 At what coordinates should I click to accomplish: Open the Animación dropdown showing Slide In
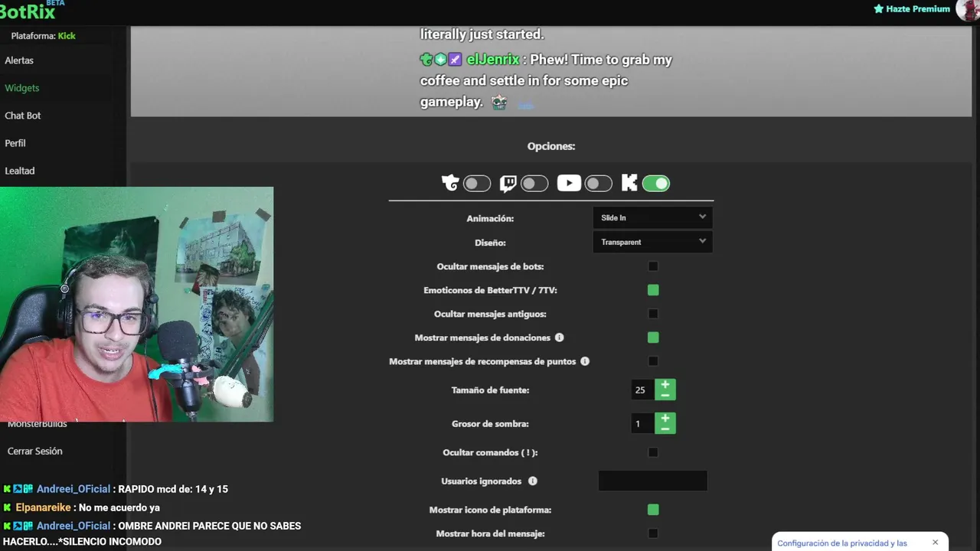click(652, 217)
